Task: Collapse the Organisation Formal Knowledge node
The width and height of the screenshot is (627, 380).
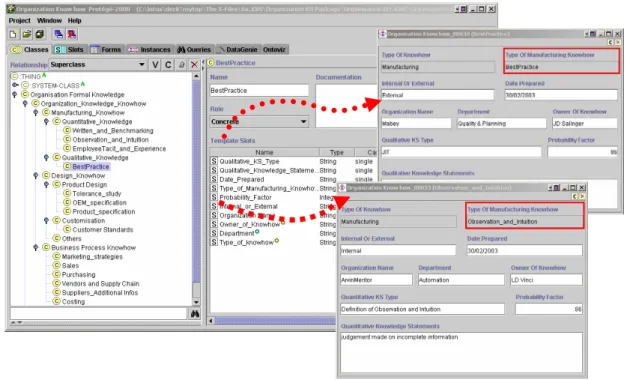Action: click(15, 95)
